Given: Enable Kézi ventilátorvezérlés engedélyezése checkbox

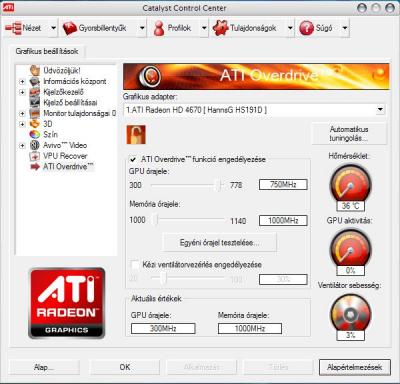Looking at the screenshot, I should coord(135,265).
